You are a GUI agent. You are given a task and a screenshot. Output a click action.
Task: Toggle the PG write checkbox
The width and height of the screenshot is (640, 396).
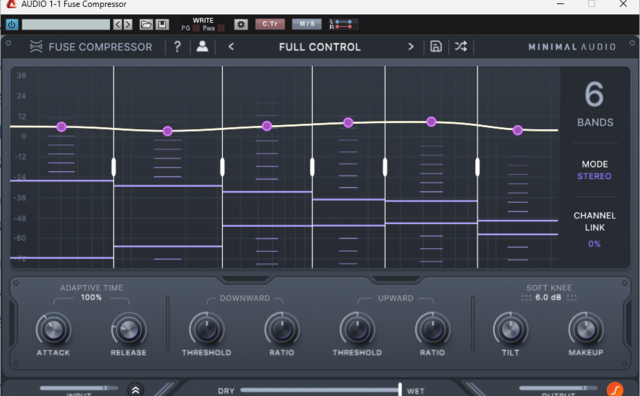[196, 28]
